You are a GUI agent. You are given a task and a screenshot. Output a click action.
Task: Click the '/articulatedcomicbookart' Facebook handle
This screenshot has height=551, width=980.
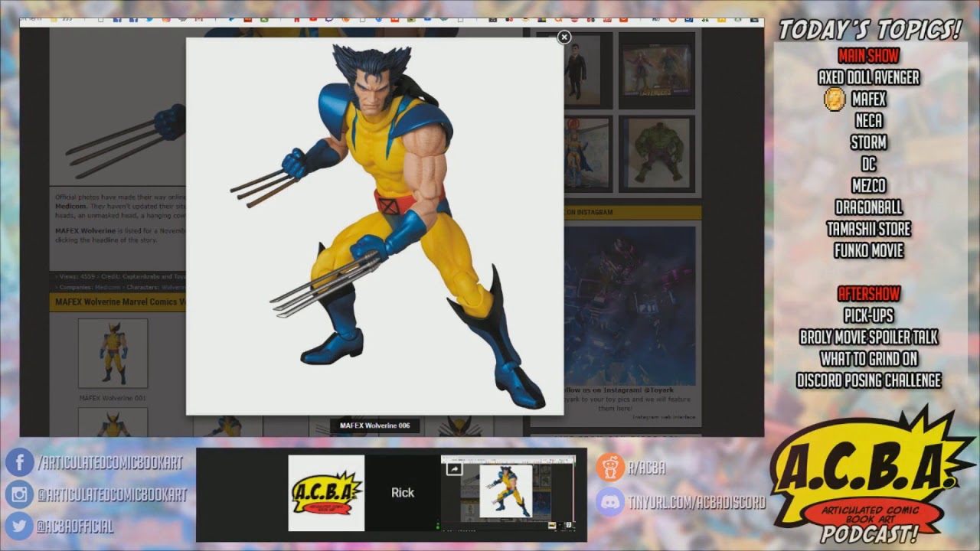click(x=112, y=462)
